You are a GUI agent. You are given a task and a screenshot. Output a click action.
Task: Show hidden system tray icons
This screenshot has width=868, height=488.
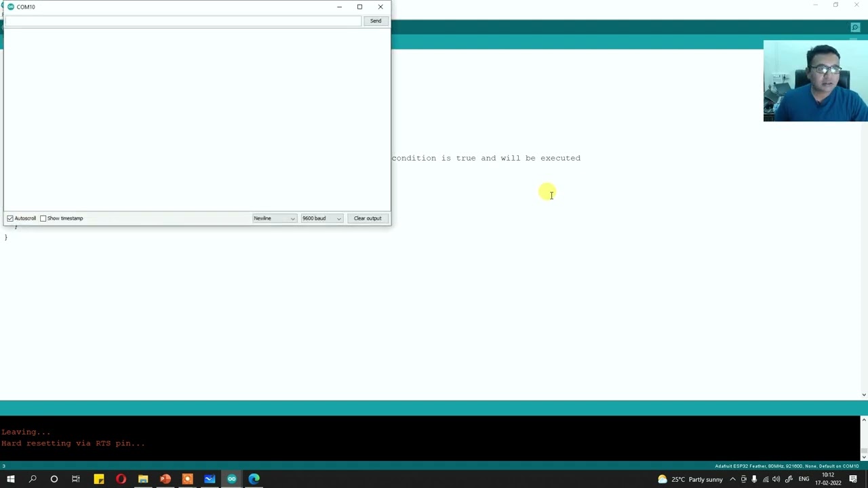click(x=732, y=479)
